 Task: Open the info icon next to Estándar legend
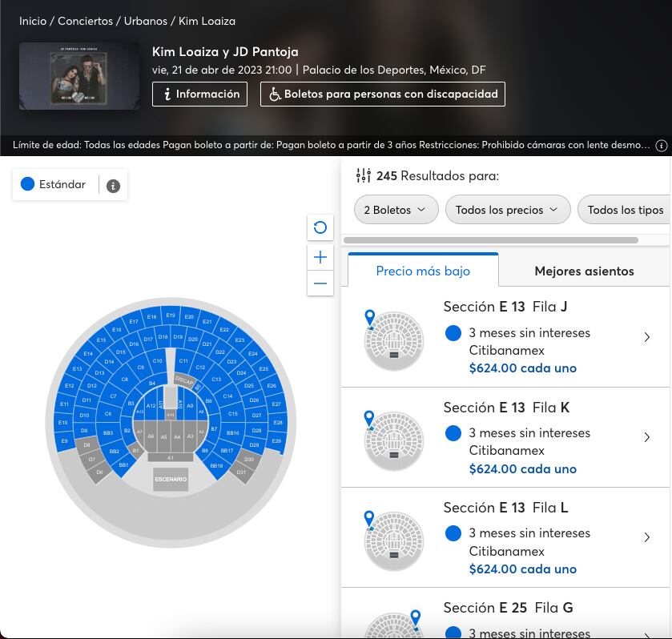coord(113,186)
